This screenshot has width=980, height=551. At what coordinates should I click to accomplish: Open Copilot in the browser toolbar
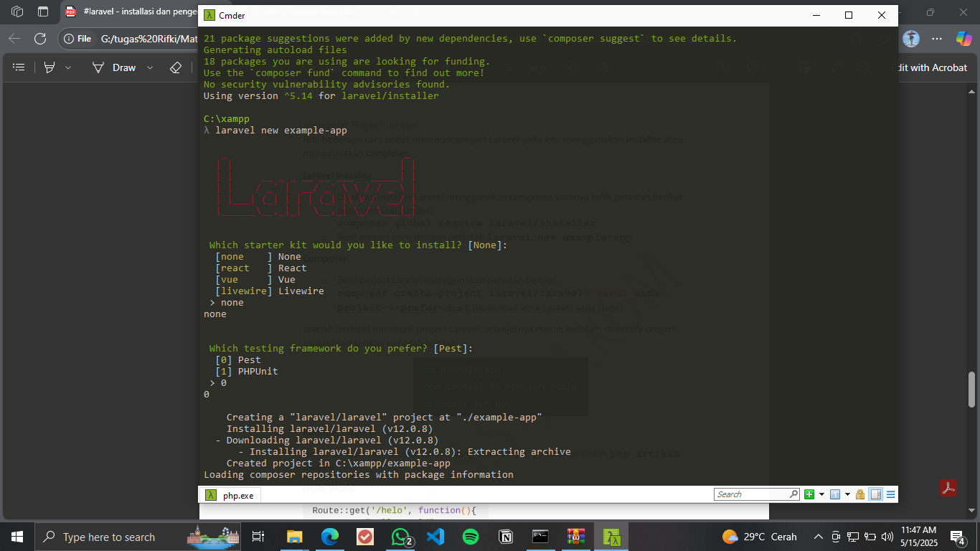963,39
